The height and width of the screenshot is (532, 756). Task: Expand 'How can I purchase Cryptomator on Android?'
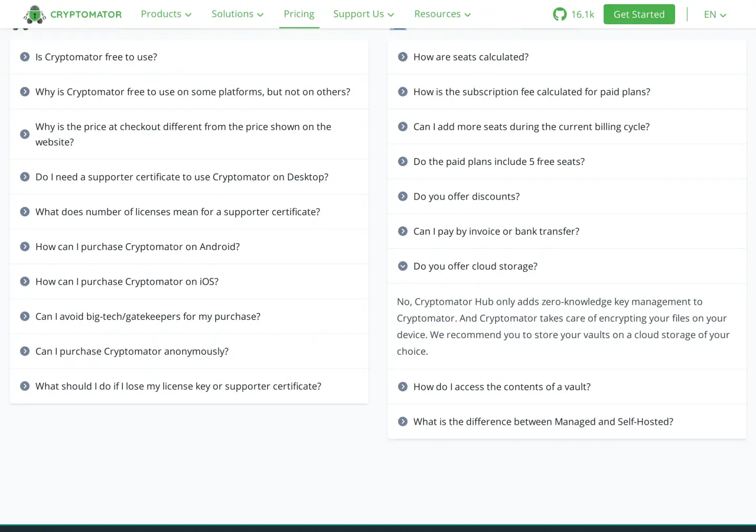189,247
